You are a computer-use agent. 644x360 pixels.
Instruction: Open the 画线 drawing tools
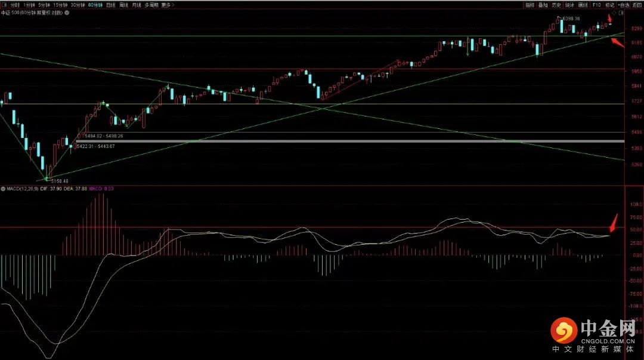pyautogui.click(x=583, y=5)
